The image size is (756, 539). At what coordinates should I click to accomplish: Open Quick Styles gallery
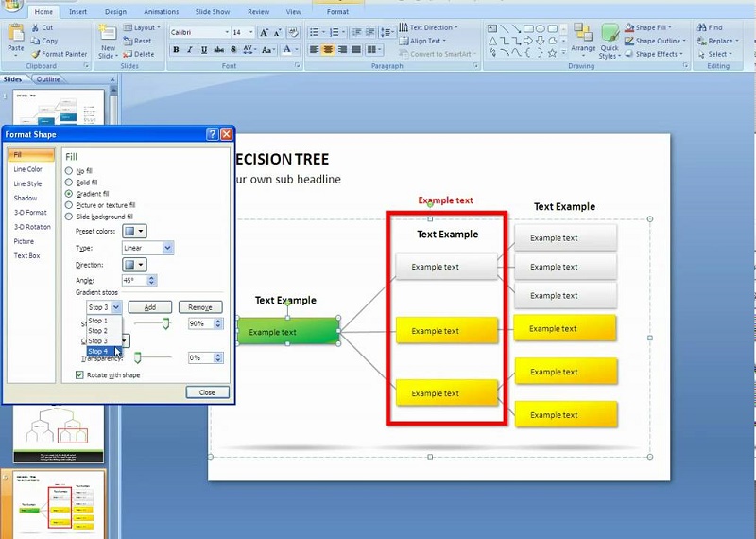610,41
